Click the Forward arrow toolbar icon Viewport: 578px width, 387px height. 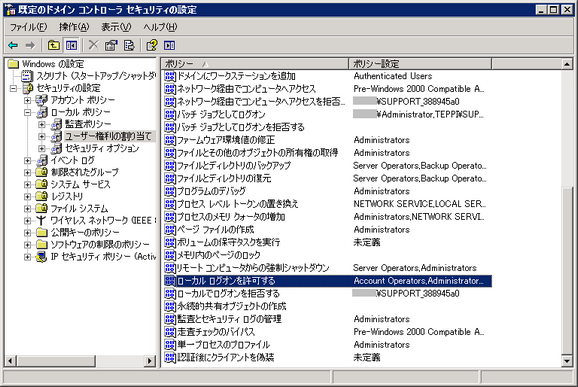(30, 45)
